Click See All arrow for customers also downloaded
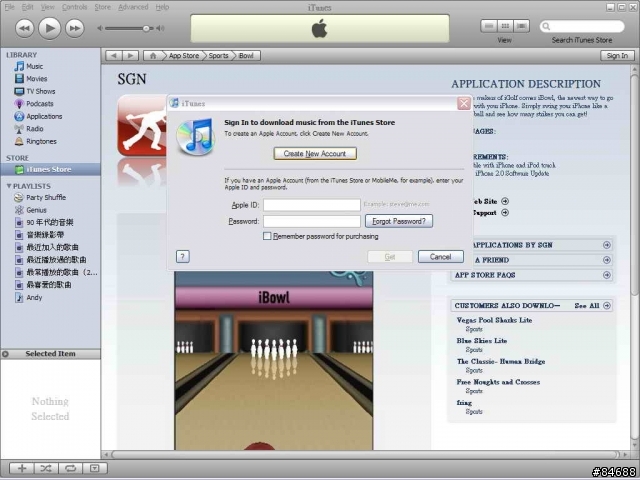This screenshot has width=640, height=480. coord(607,305)
